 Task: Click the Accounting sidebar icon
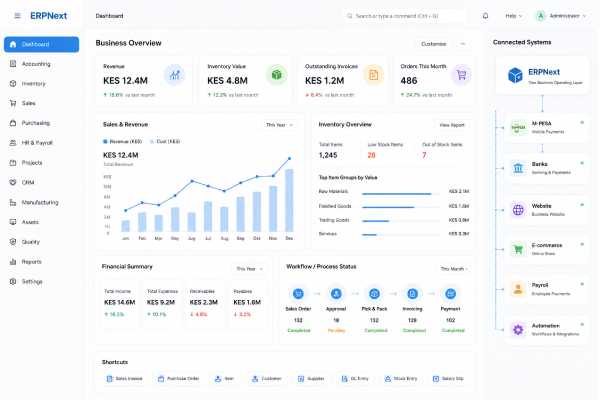point(13,64)
